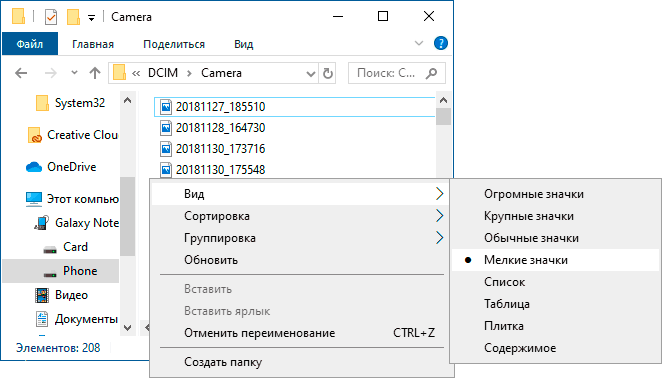Viewport: 662px width, 378px height.
Task: Click the Refresh button beside the address bar
Action: click(328, 73)
